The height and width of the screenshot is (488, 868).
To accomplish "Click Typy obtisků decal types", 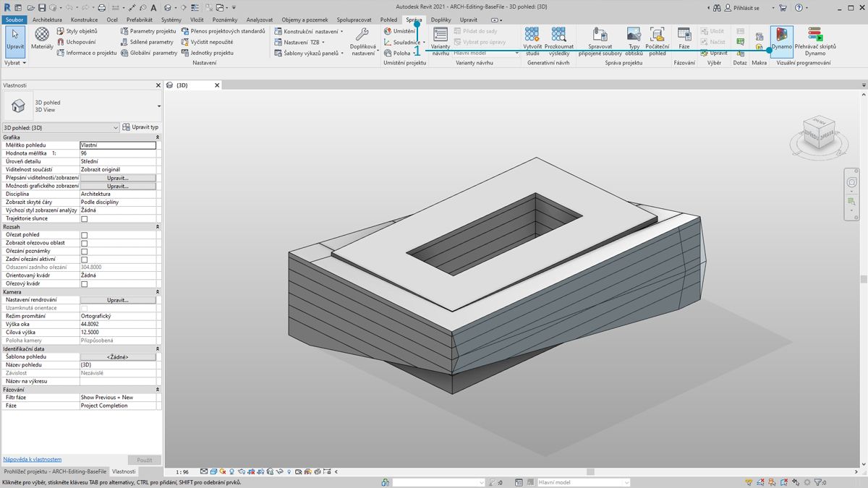I will pos(634,41).
